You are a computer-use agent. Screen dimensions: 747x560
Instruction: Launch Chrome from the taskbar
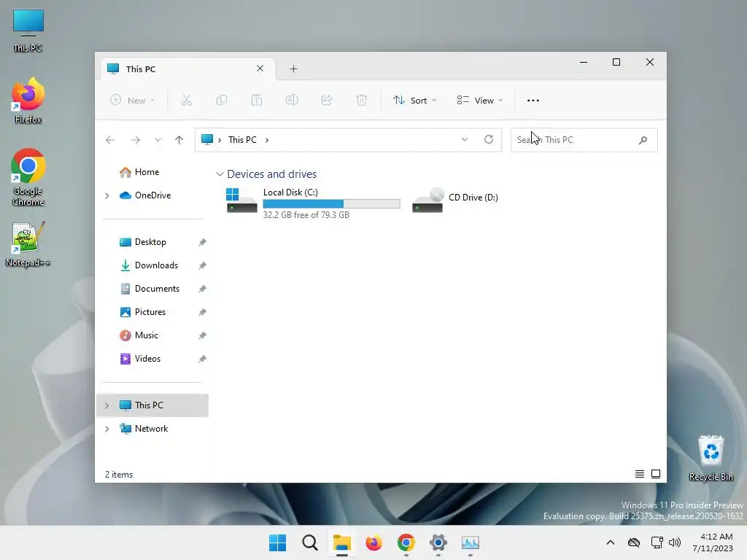coord(406,542)
